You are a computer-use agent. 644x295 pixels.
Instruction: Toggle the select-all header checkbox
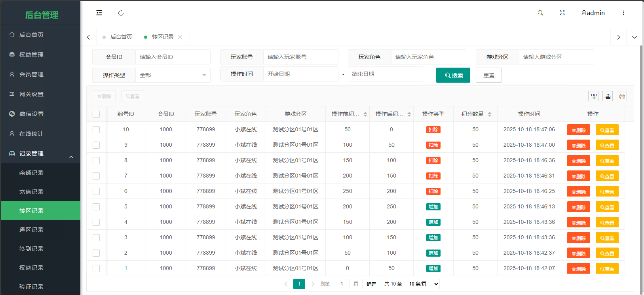coord(96,114)
